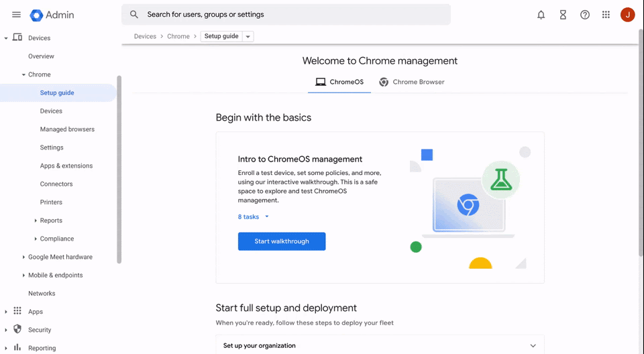644x354 pixels.
Task: Open Printers page
Action: (51, 202)
